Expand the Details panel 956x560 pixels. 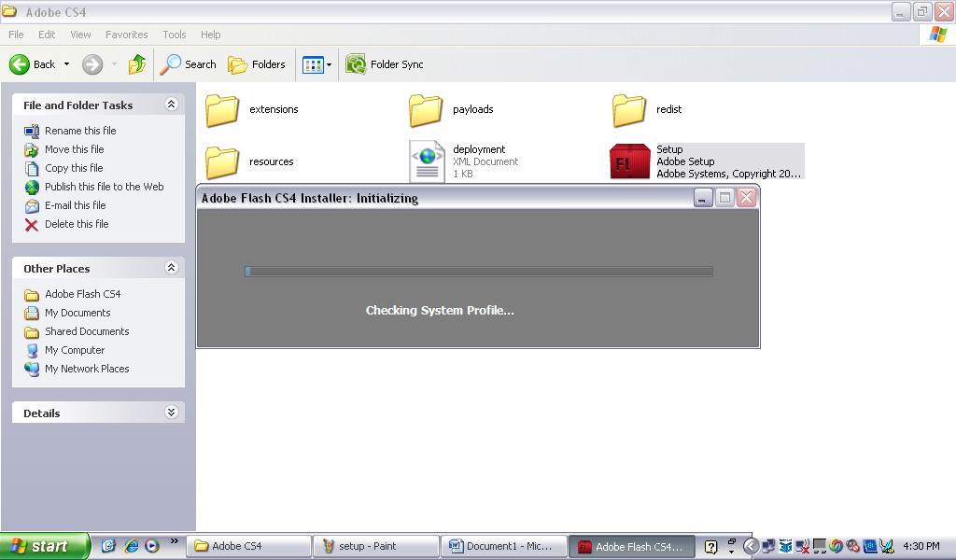pos(171,412)
